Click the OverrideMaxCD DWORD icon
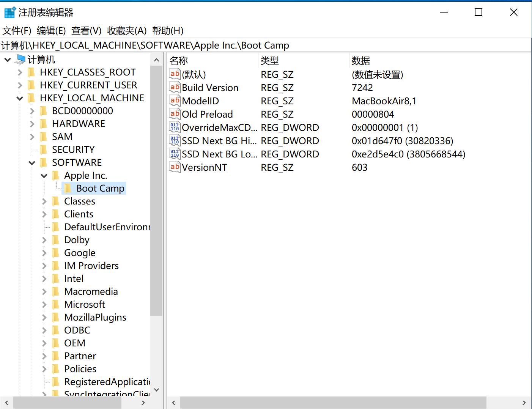Screen dimensions: 532x409 tap(174, 127)
